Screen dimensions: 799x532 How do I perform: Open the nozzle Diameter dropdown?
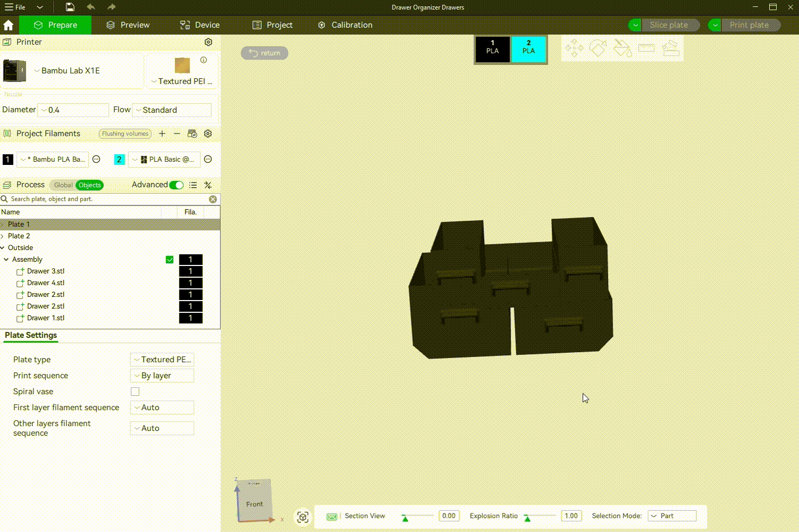(73, 110)
